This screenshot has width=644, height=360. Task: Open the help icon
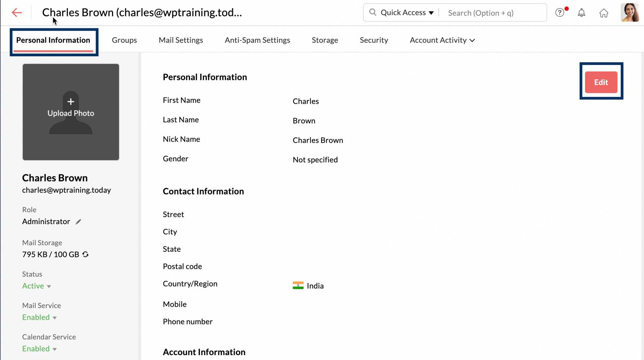coord(560,13)
